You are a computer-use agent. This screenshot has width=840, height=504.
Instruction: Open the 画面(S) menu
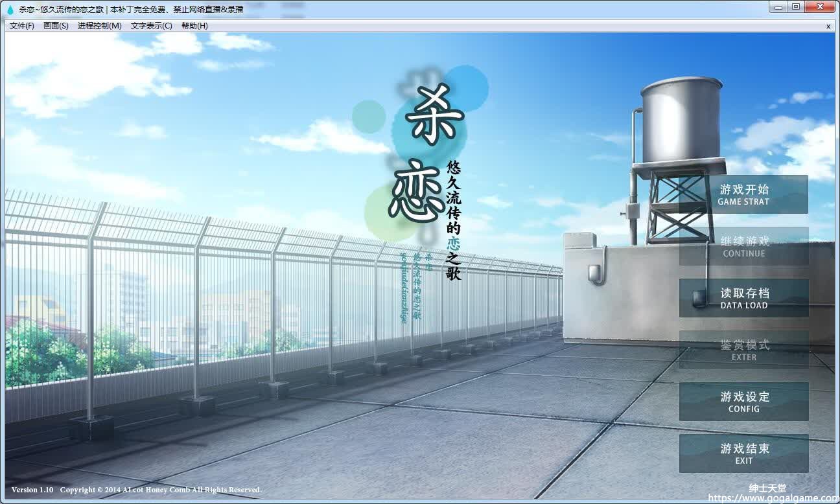click(56, 26)
